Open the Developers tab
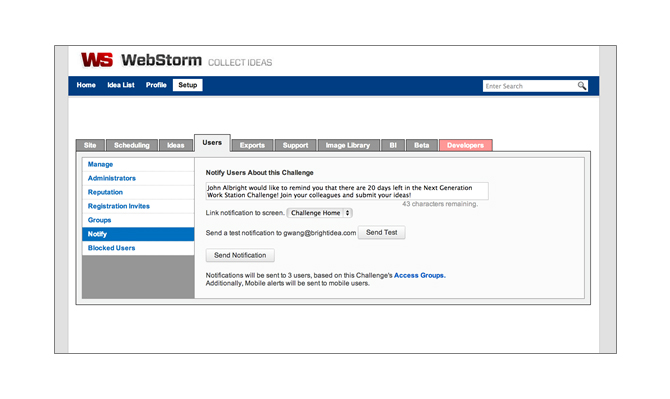670x399 pixels. click(465, 145)
